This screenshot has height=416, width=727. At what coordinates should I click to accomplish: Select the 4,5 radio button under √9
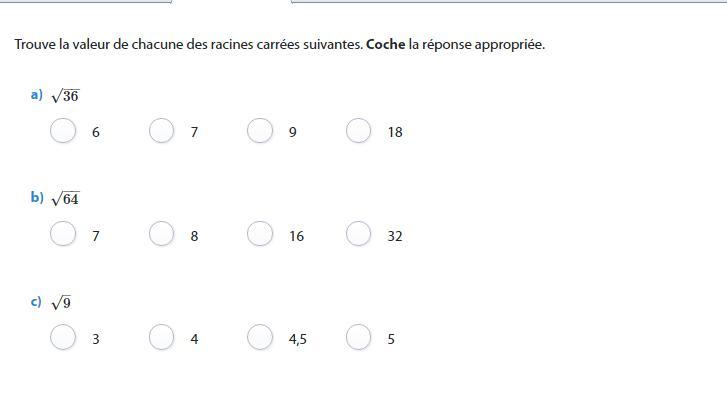coord(260,337)
